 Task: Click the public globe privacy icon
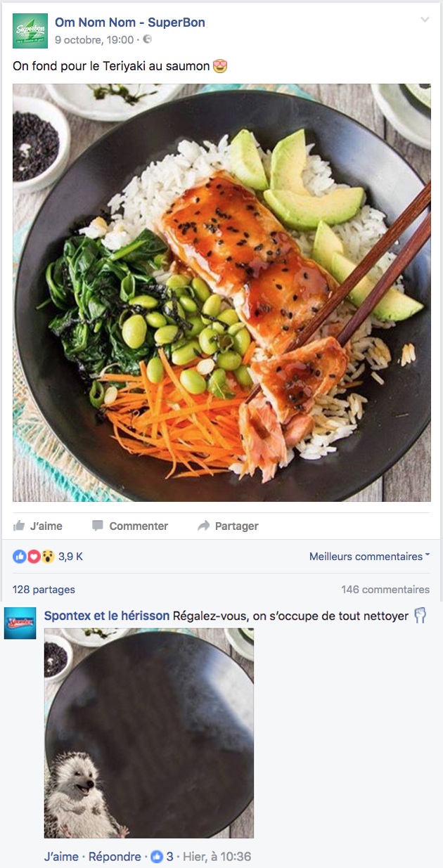148,40
